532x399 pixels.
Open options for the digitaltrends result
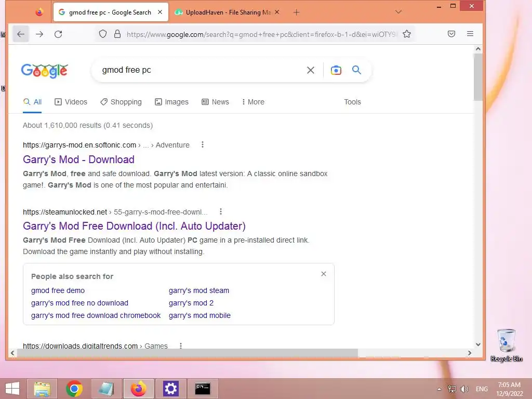181,345
